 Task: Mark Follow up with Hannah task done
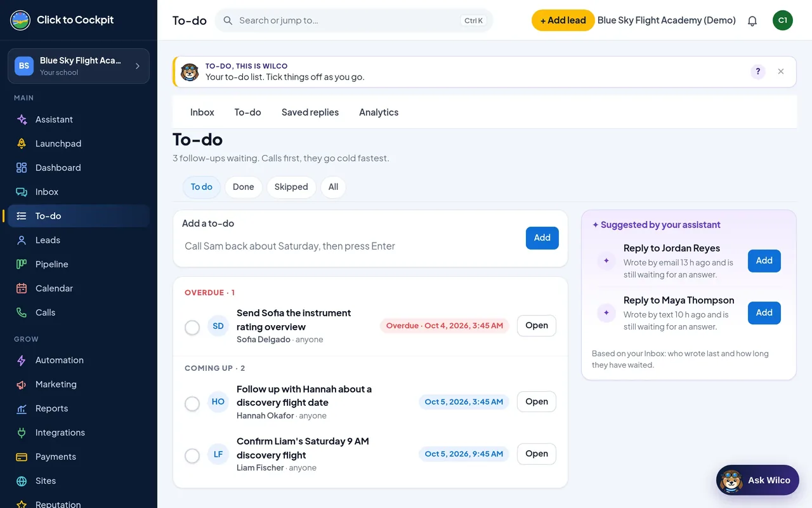click(192, 403)
